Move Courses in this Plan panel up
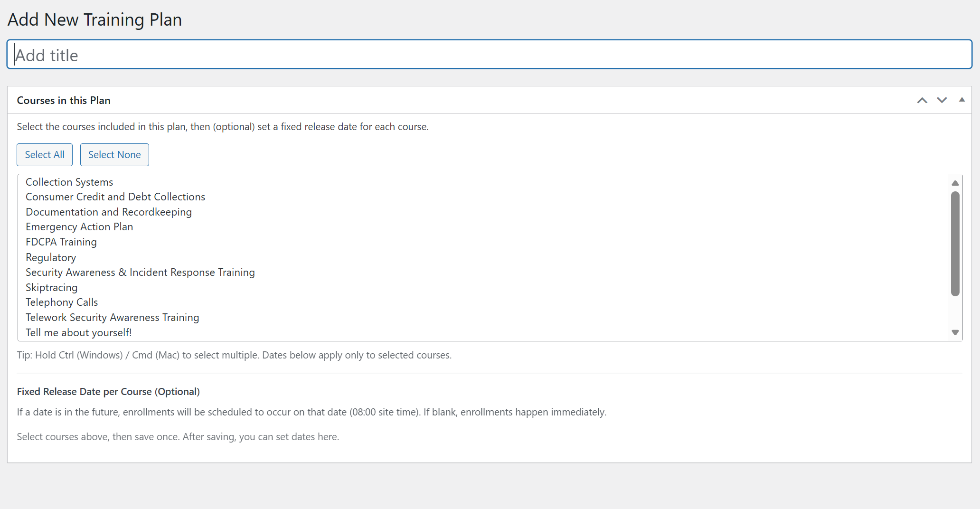Viewport: 980px width, 509px height. [922, 100]
